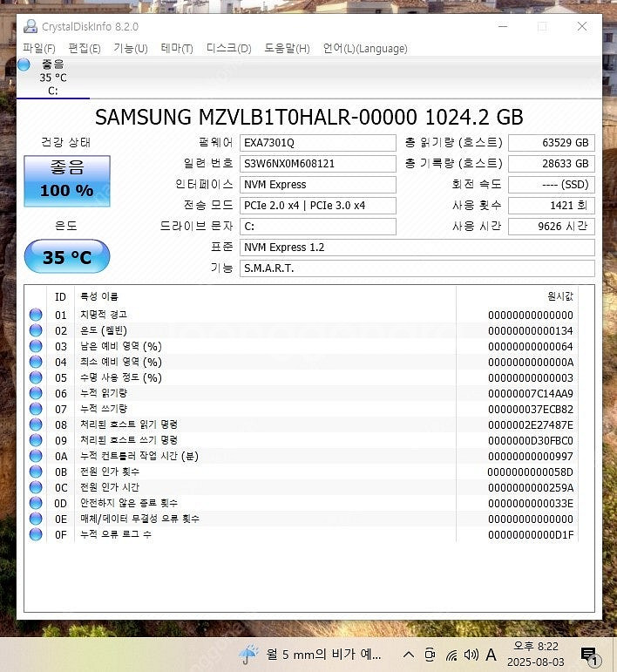617x672 pixels.
Task: Show hidden tray icons with the chevron
Action: 409,655
